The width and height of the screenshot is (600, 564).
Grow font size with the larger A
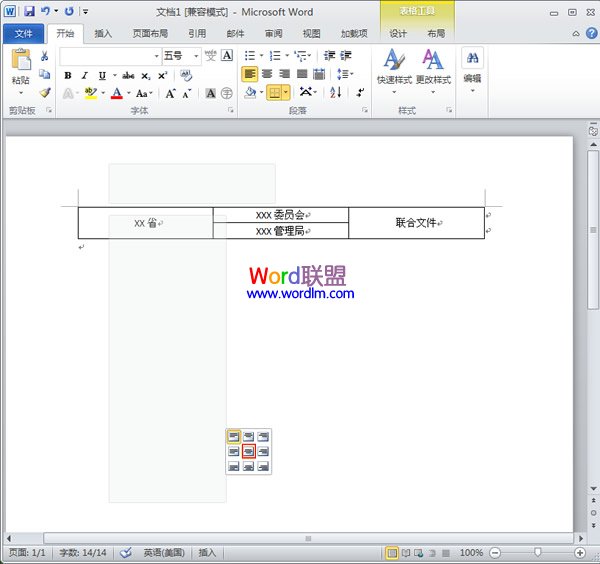(170, 93)
